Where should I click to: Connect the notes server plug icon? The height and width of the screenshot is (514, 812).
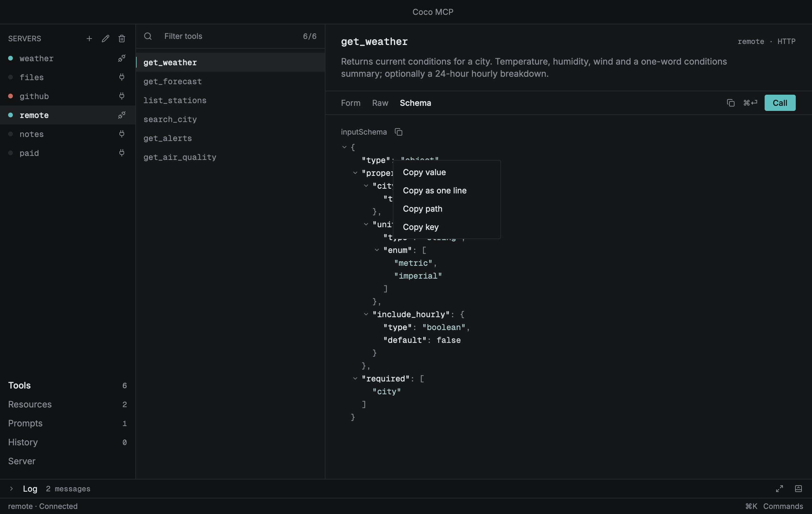[x=122, y=134]
